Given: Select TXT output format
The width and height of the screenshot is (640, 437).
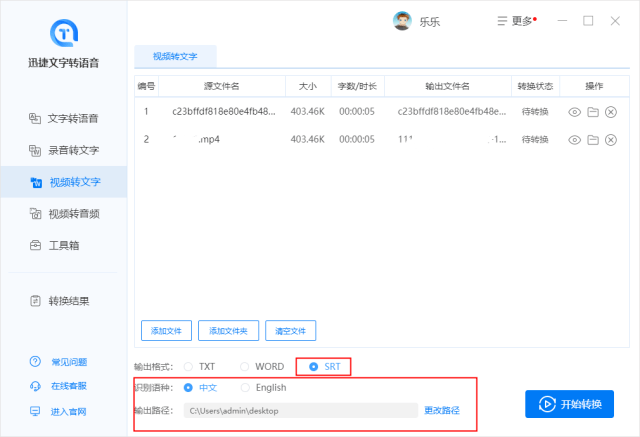Looking at the screenshot, I should [188, 367].
